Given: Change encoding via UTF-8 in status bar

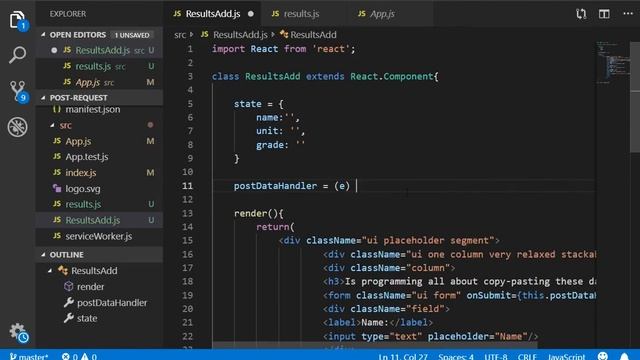Looking at the screenshot, I should click(x=496, y=356).
